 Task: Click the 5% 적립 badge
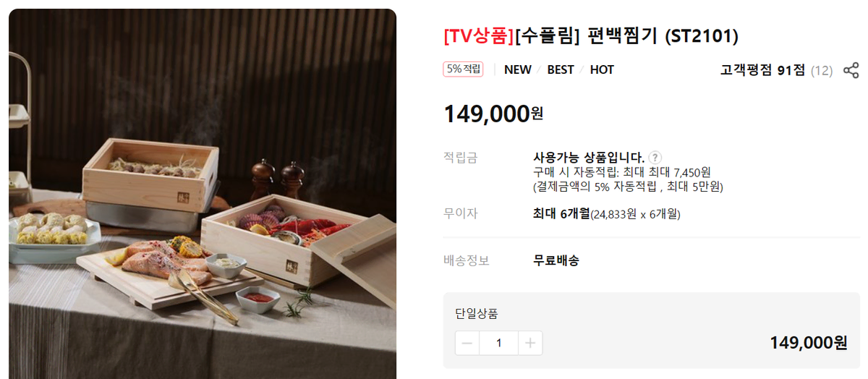click(x=463, y=69)
